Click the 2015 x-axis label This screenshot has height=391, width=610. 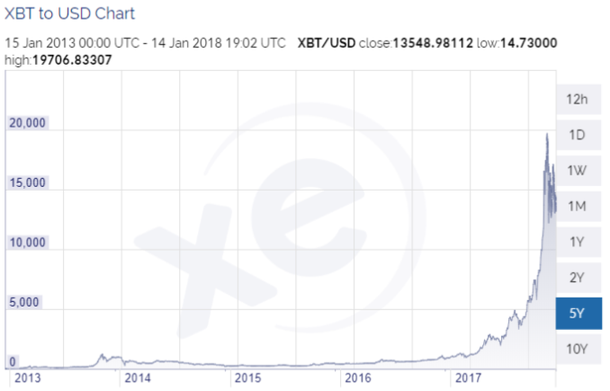click(248, 378)
